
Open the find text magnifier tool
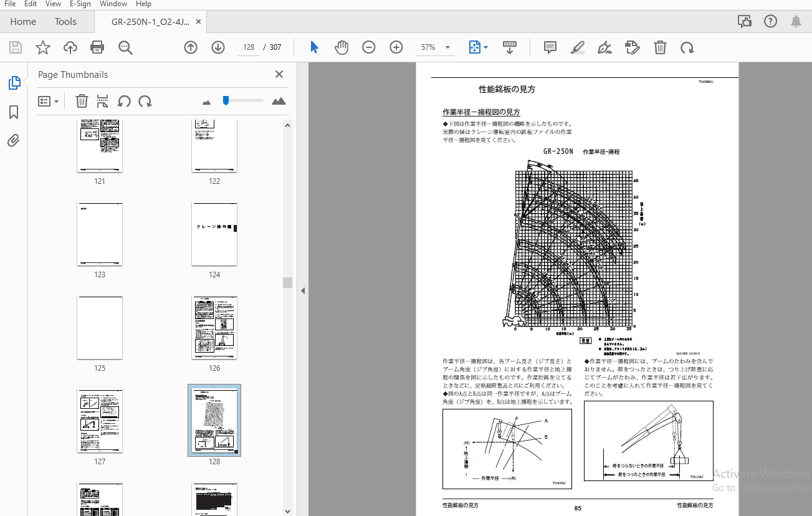pos(126,47)
